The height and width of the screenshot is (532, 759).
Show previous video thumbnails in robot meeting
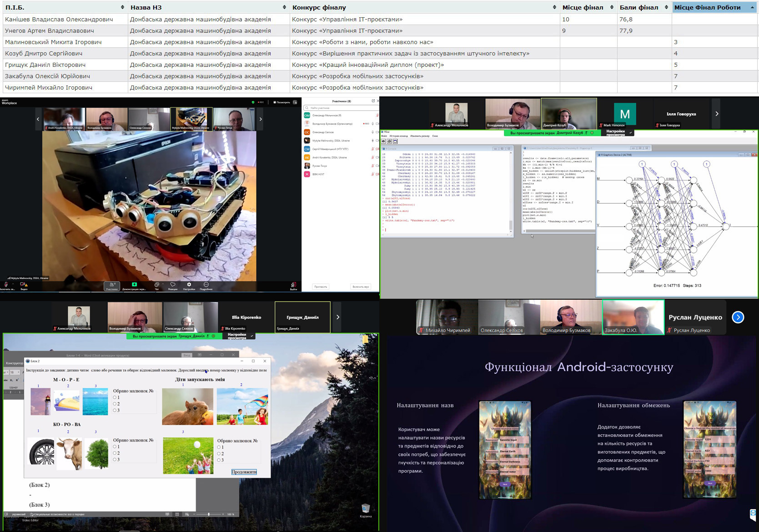pyautogui.click(x=38, y=119)
